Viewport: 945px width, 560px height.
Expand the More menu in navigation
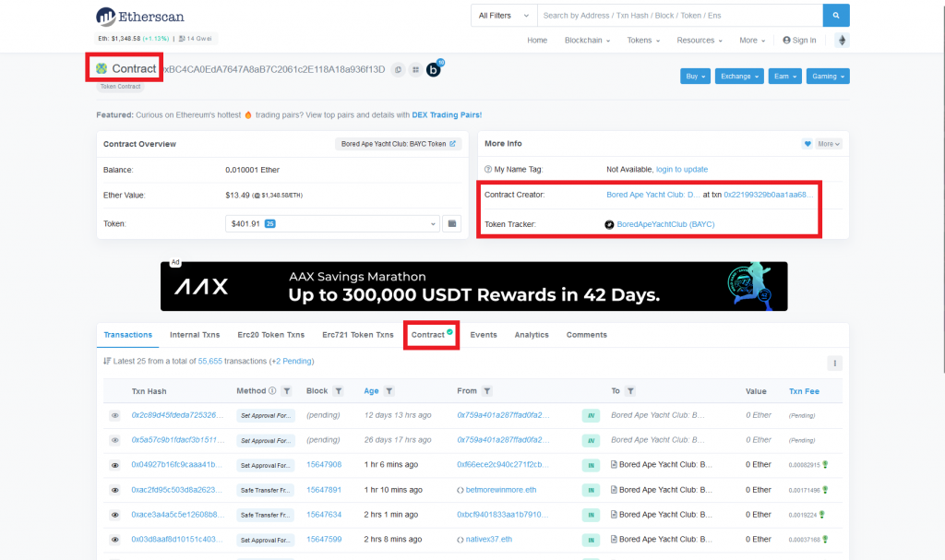click(x=752, y=41)
